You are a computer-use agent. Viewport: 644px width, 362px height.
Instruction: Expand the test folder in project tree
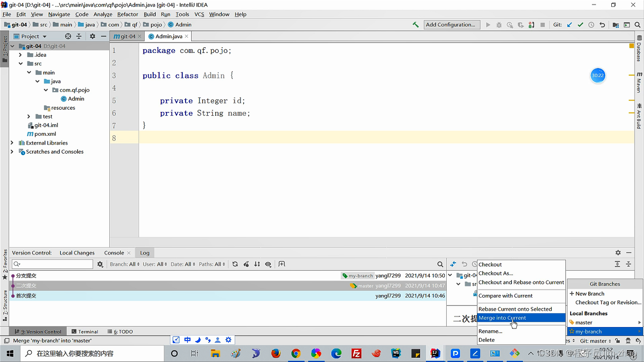[x=29, y=116]
